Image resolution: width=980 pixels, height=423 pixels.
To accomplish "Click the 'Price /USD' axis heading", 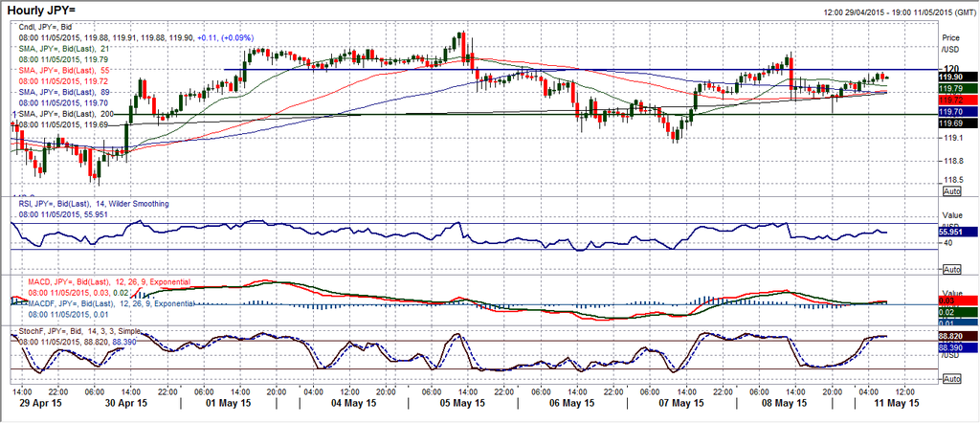I will tap(950, 42).
